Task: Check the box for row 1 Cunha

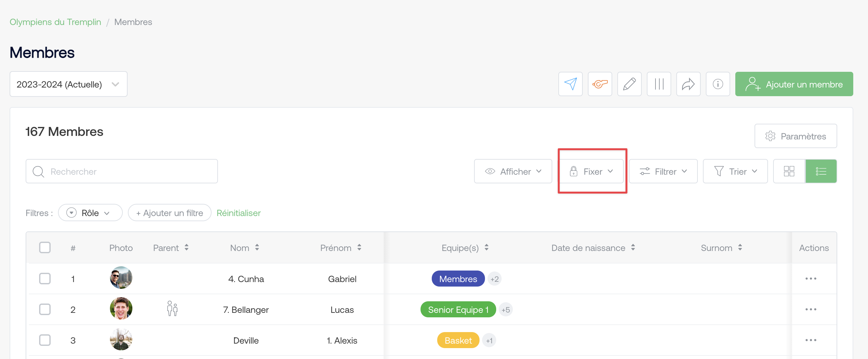Action: (x=45, y=279)
